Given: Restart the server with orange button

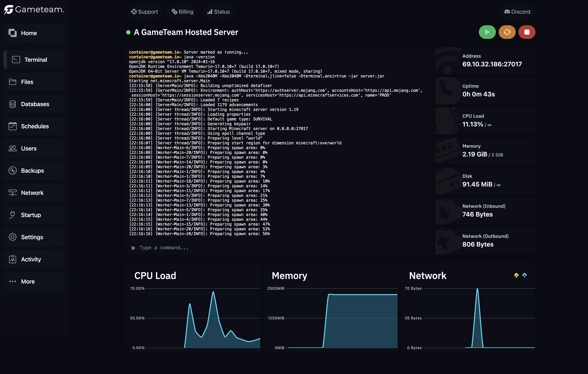Looking at the screenshot, I should click(507, 32).
